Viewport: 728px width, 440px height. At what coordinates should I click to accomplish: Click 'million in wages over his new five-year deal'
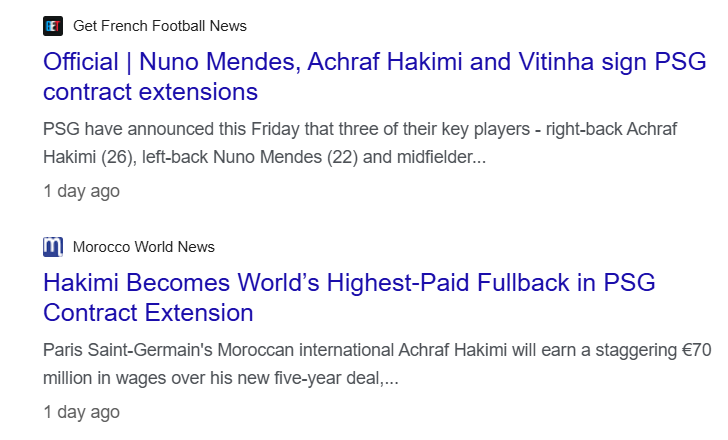(x=214, y=378)
